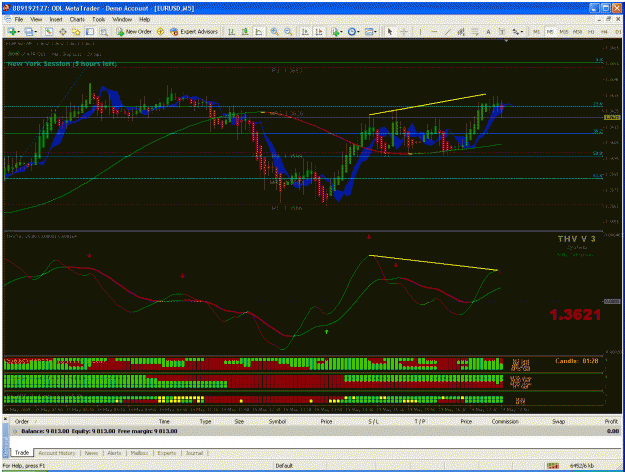Switch chart to Candlesticks mode
This screenshot has width=625, height=472.
(245, 31)
